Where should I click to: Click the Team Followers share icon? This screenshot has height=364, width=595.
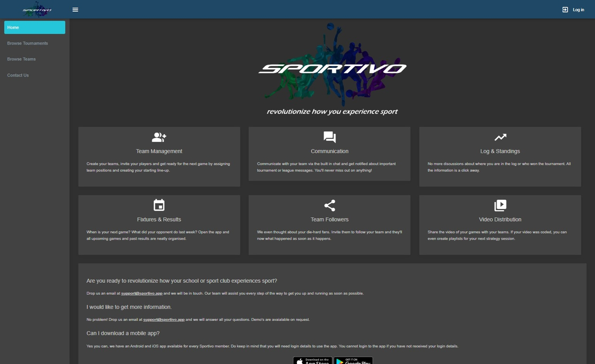click(330, 205)
